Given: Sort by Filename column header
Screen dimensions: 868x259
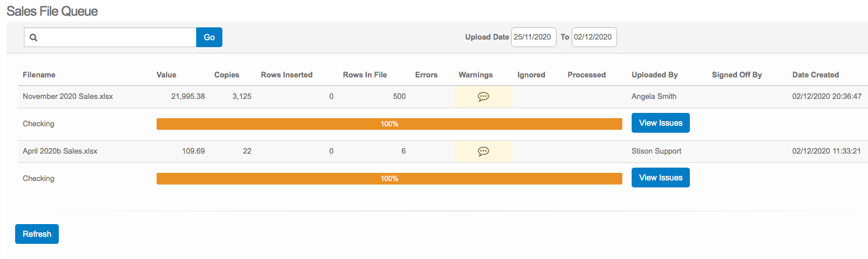Looking at the screenshot, I should (39, 75).
